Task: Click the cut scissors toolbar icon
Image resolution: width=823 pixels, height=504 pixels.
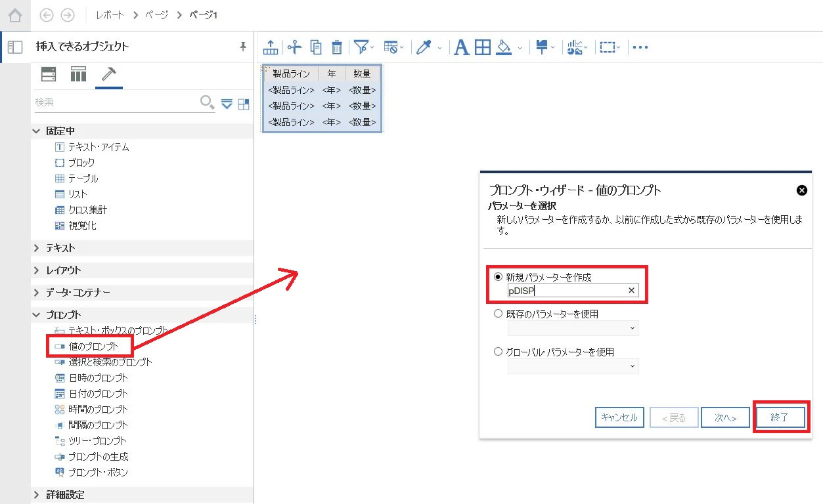Action: point(294,47)
